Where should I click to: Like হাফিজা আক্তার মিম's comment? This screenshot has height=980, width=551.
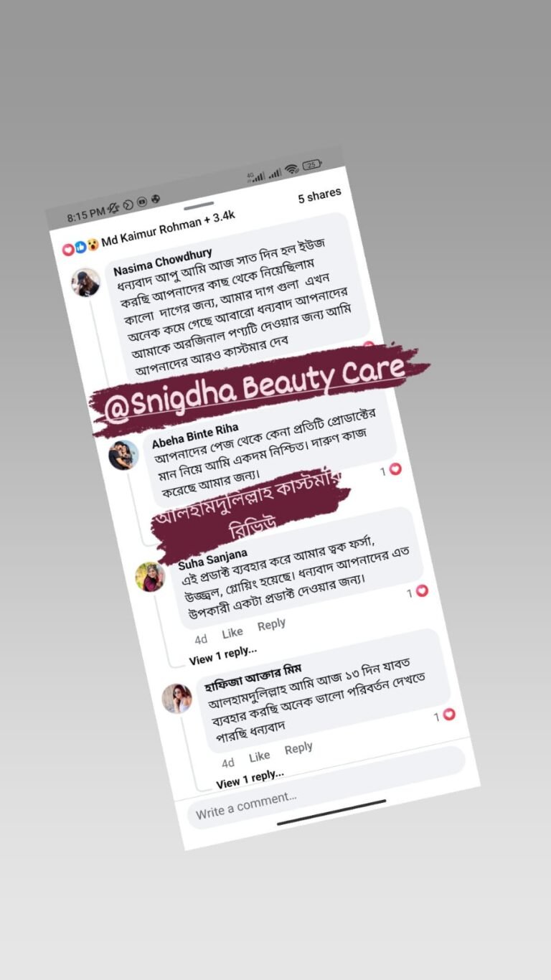[259, 756]
